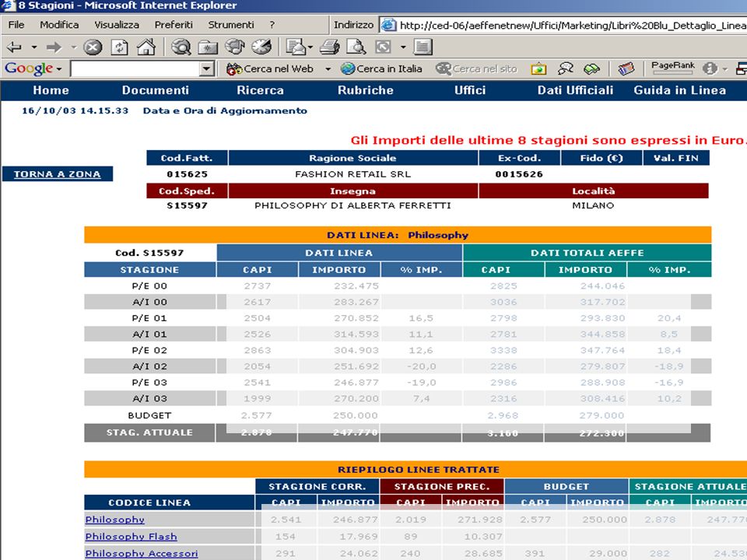This screenshot has height=560, width=747.
Task: Click the document page icon in toolbar
Action: 423,47
